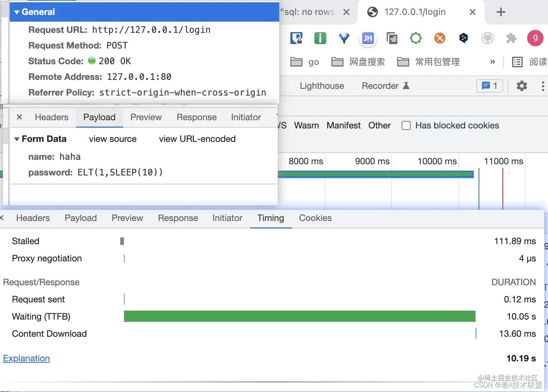Select the 127.0.0.1/login browser tab
The image size is (548, 392).
click(x=415, y=12)
